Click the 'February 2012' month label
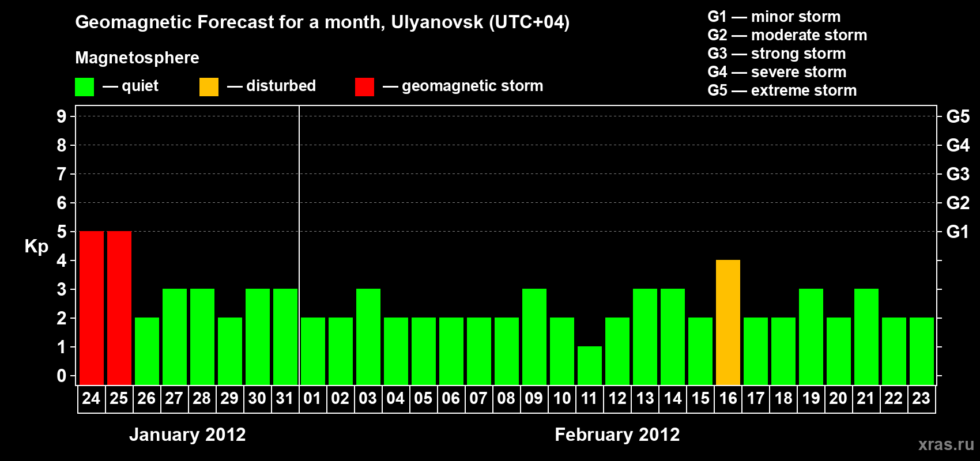 [617, 434]
